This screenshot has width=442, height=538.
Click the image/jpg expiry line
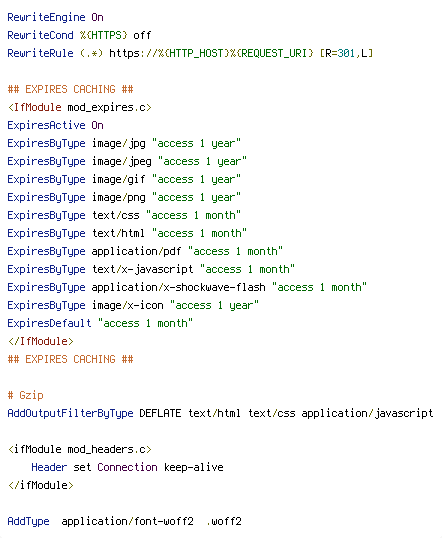point(124,143)
